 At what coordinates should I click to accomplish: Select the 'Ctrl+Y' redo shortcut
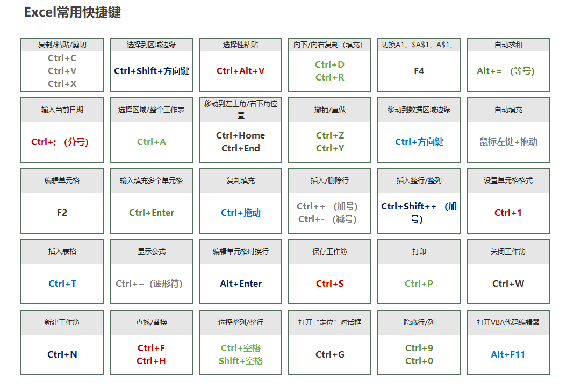point(330,148)
